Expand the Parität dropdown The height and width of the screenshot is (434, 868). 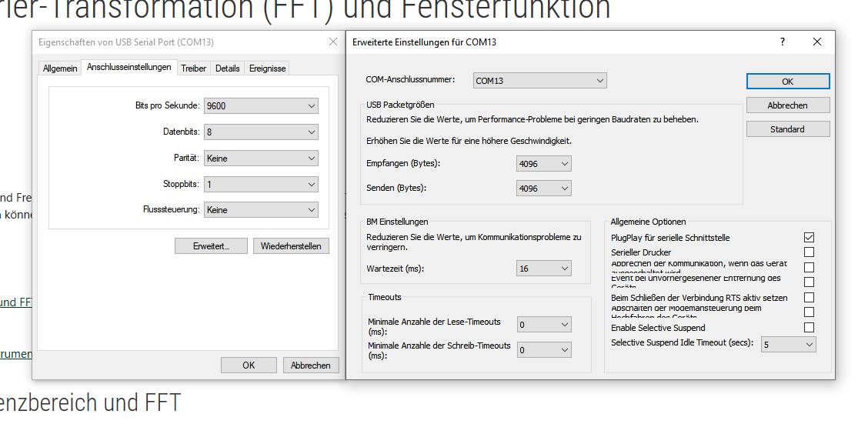261,159
